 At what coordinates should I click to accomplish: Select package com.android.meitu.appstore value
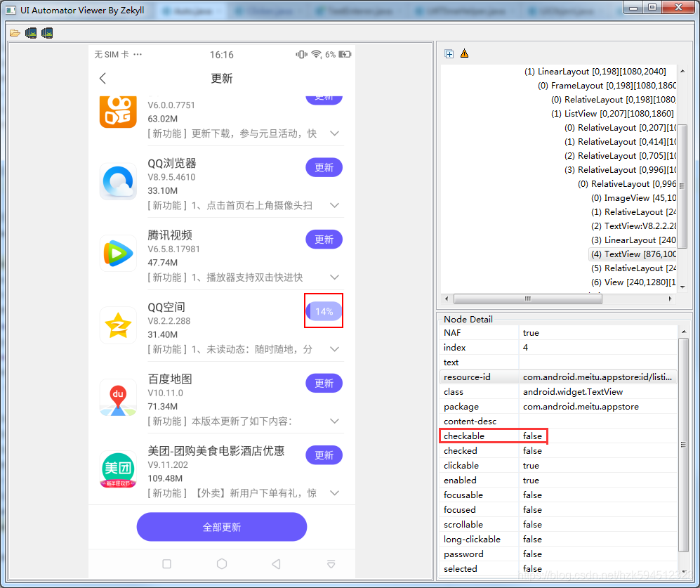click(597, 407)
